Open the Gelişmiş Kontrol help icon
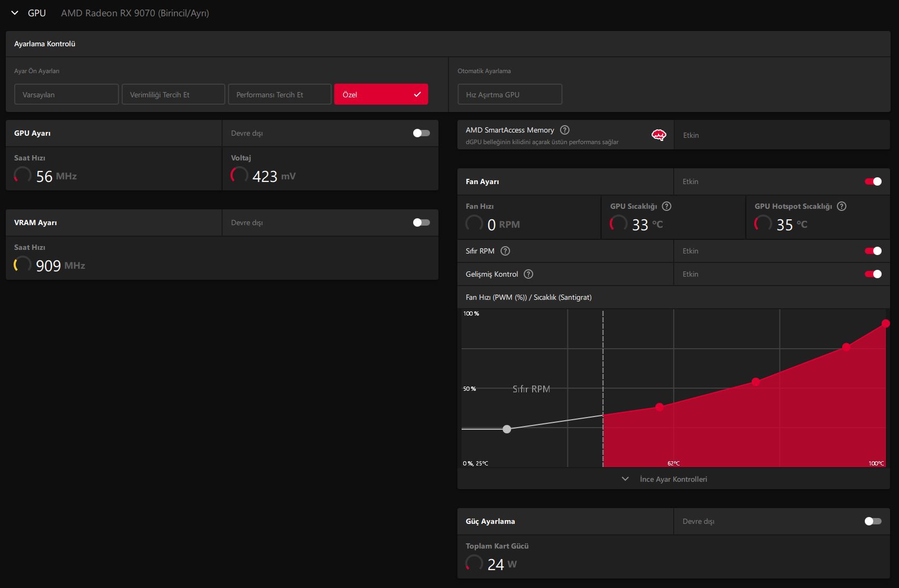Viewport: 899px width, 588px height. [x=528, y=274]
